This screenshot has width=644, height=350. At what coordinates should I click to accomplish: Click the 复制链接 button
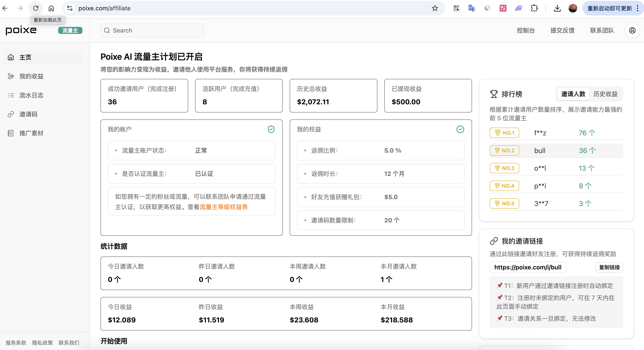pos(609,267)
